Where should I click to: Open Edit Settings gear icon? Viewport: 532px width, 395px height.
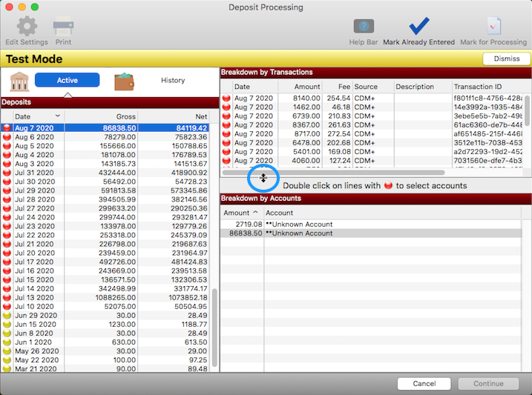(x=27, y=27)
